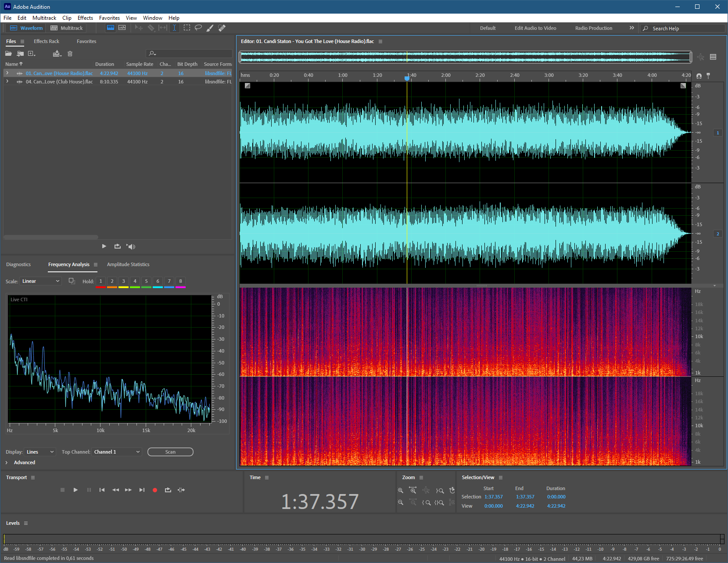Select the Marquee Selection tool

coord(186,28)
